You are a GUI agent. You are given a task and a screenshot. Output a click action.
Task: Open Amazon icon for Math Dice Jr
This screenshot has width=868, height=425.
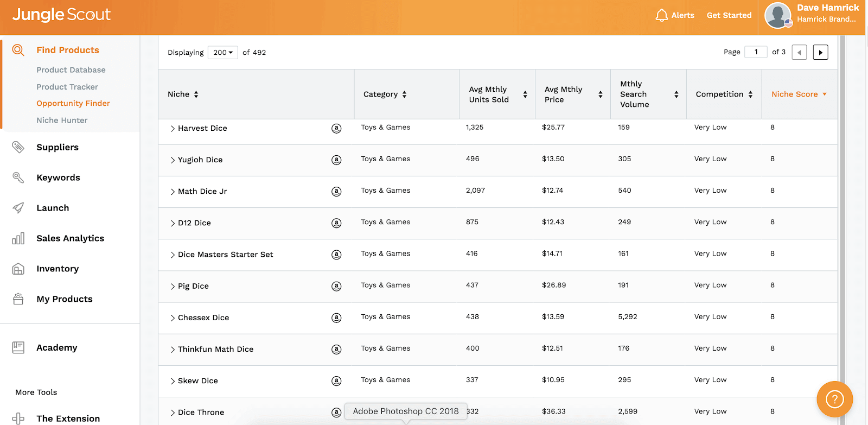tap(336, 192)
